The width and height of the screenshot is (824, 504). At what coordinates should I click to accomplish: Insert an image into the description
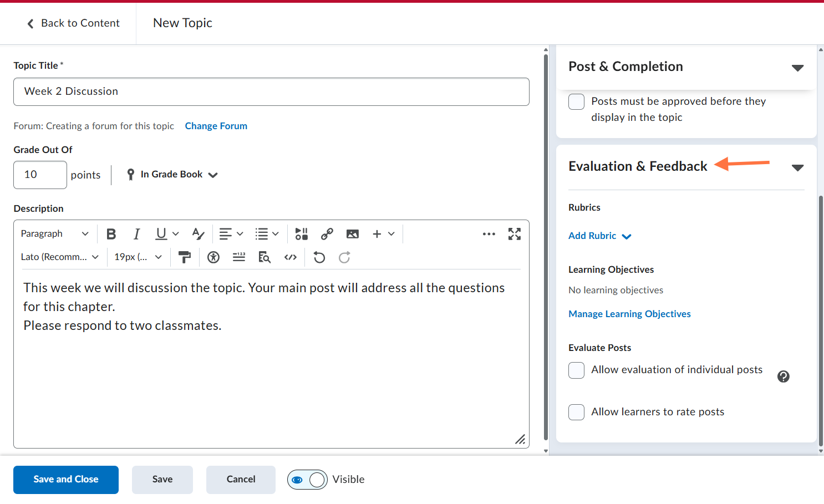pyautogui.click(x=353, y=234)
